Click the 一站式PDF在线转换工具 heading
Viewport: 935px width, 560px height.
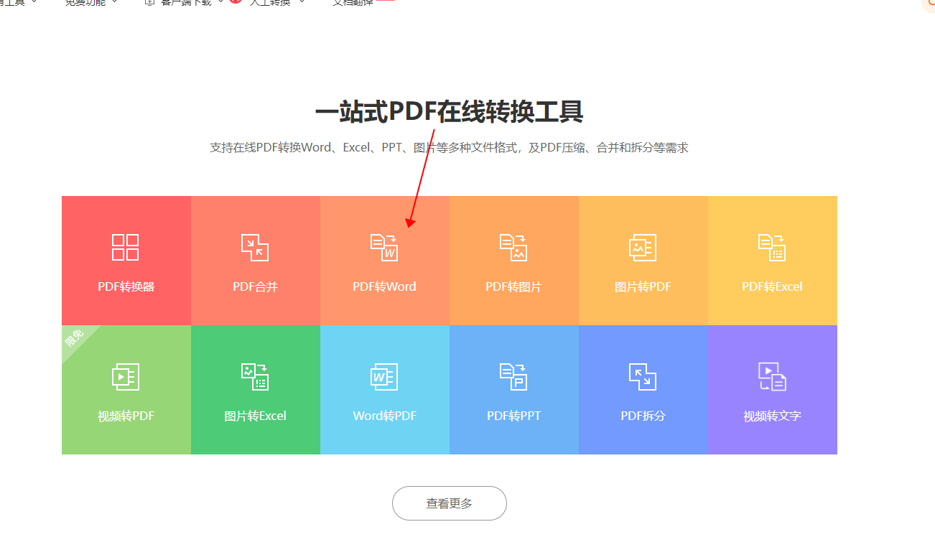[x=449, y=113]
